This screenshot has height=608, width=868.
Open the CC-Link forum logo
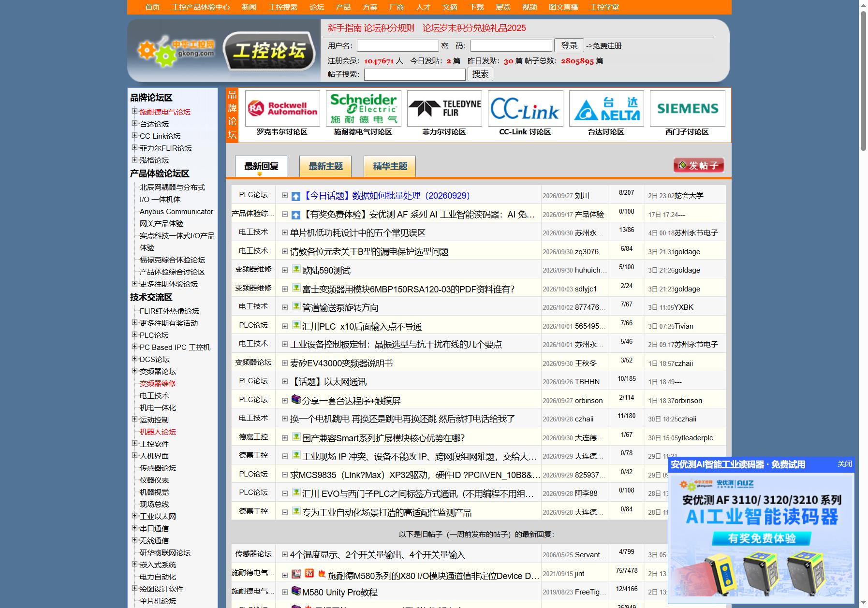525,109
